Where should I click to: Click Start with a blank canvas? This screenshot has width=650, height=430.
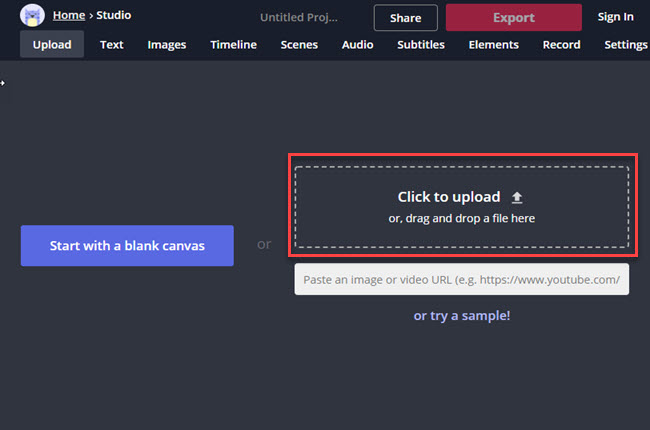[x=127, y=246]
